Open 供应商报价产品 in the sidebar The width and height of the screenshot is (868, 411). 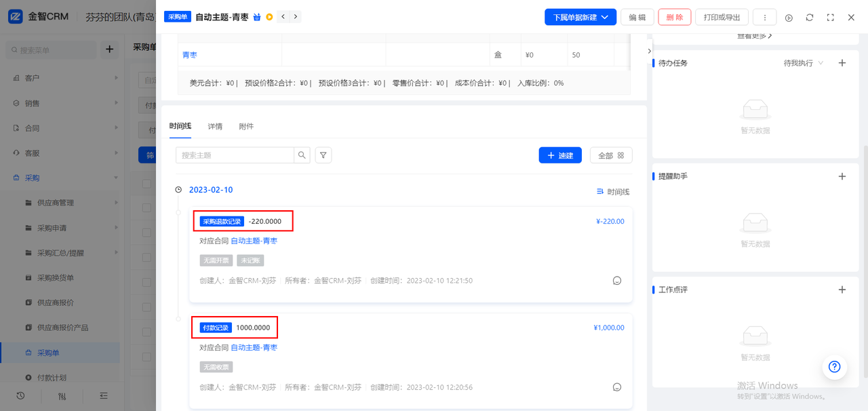tap(62, 328)
